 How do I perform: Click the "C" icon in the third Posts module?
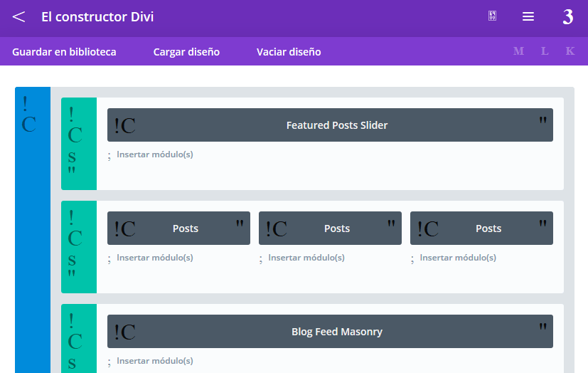[432, 229]
